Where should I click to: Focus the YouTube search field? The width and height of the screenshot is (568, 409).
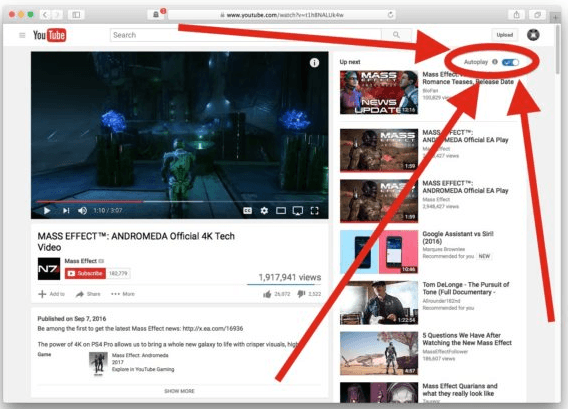(x=246, y=35)
